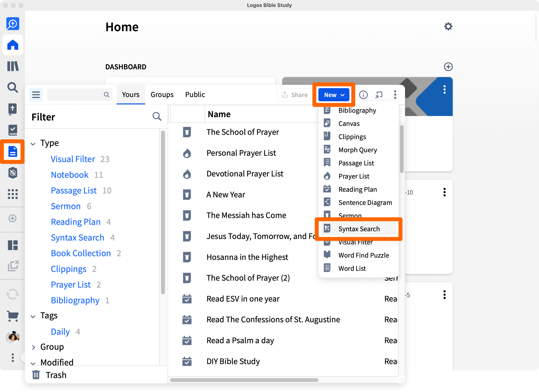Choose Morph Query from New menu
Screen dimensions: 539x392
coord(359,150)
